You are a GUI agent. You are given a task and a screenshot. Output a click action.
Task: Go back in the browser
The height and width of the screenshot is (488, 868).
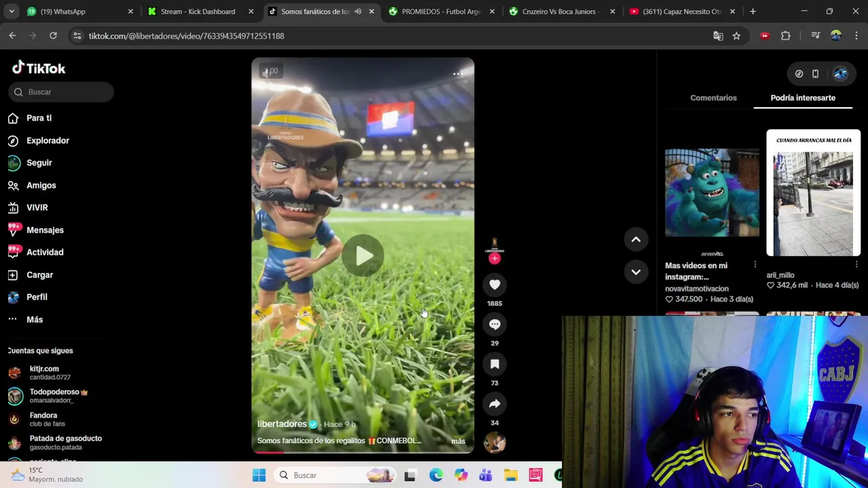click(12, 36)
